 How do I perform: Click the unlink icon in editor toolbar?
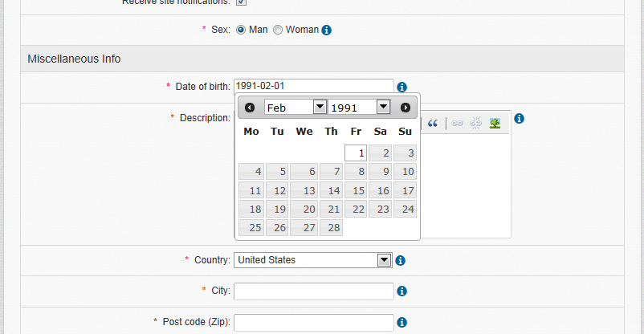(476, 124)
